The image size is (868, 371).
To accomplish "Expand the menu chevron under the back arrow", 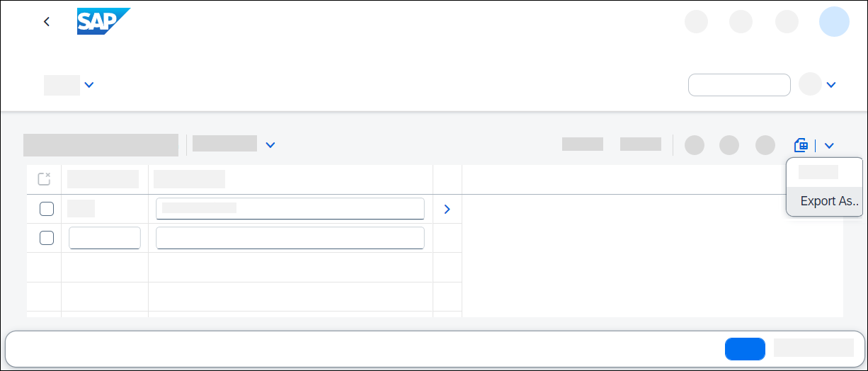I will point(89,85).
